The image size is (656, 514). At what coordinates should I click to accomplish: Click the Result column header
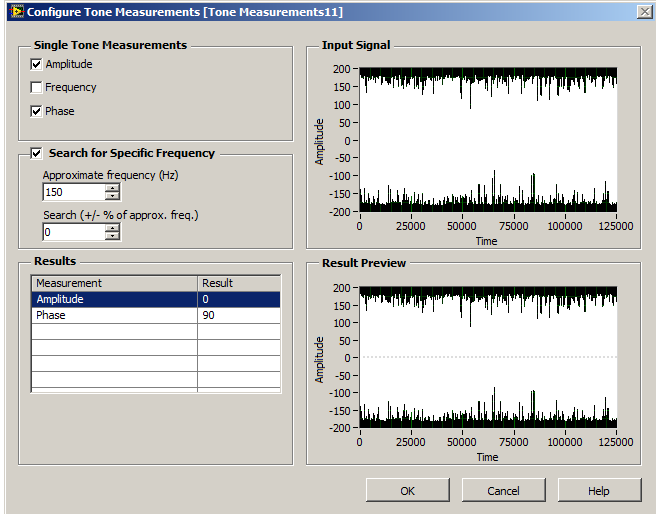239,283
